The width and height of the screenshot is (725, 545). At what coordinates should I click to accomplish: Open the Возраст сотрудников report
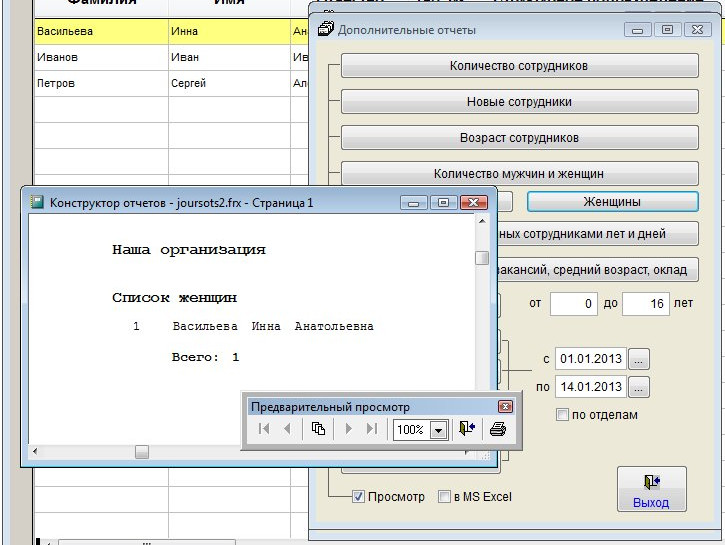[x=519, y=137]
